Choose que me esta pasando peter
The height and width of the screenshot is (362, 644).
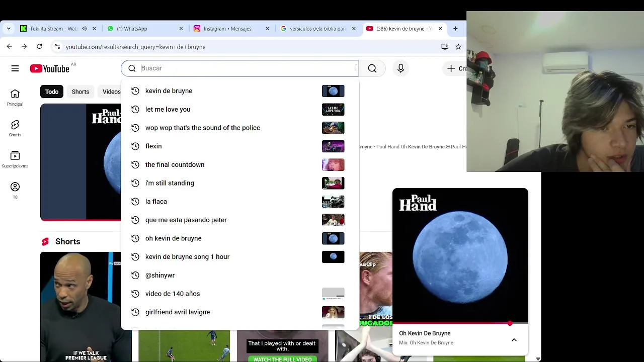[x=239, y=220]
